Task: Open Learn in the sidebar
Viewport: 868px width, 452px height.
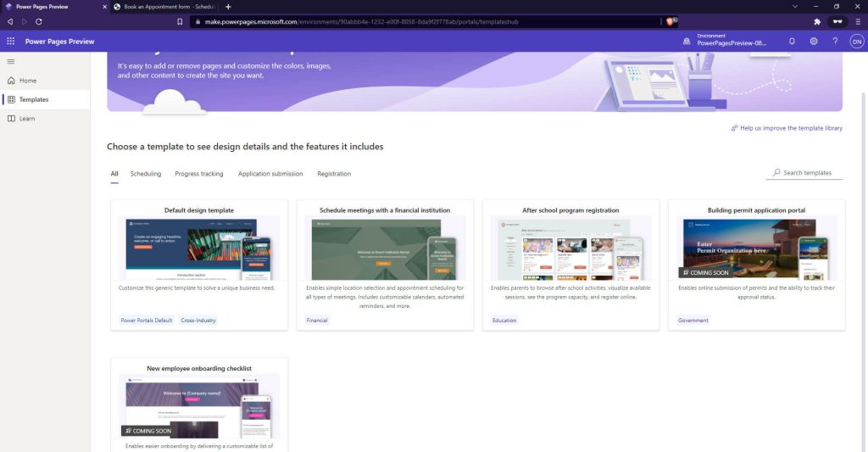Action: 45,118
